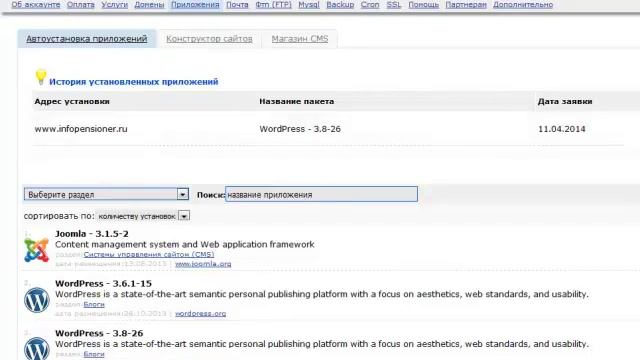This screenshot has height=360, width=640.
Task: Click the WordPress 3.6.1-15 logo icon
Action: 36,300
